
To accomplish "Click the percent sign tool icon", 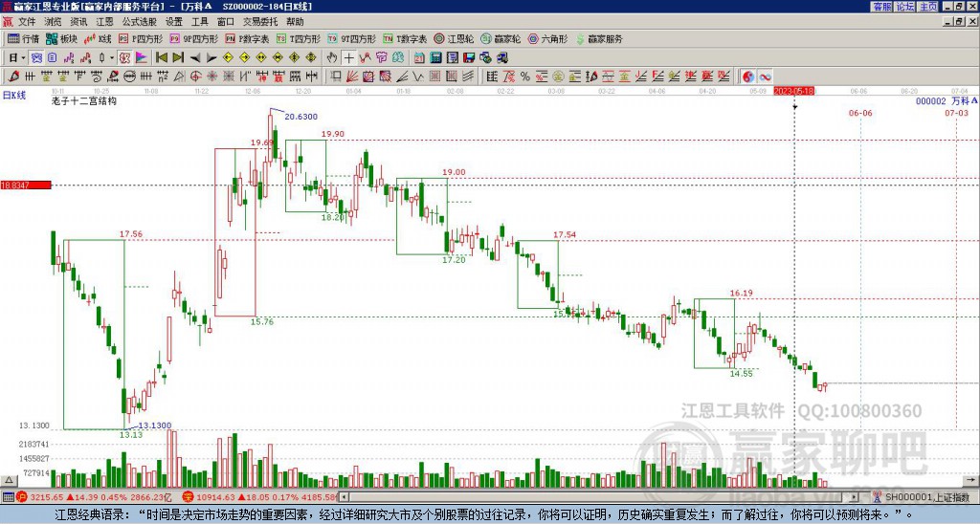I will point(525,76).
